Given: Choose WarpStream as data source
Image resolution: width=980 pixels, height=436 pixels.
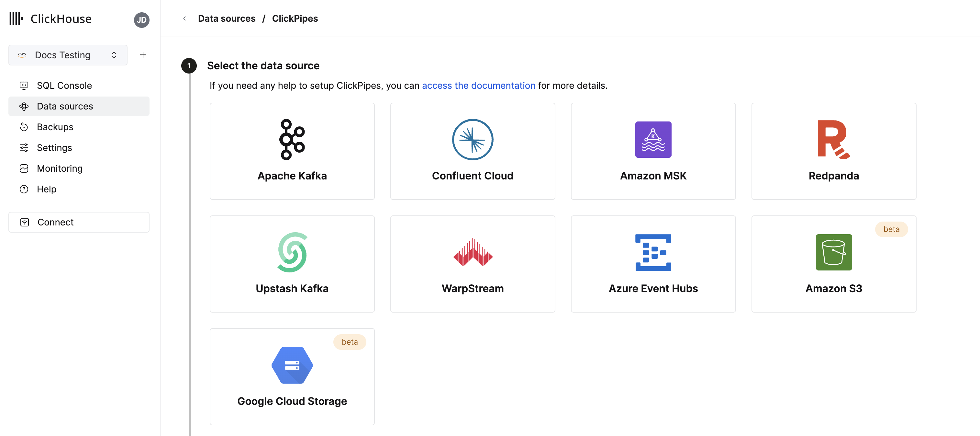Looking at the screenshot, I should pyautogui.click(x=473, y=263).
